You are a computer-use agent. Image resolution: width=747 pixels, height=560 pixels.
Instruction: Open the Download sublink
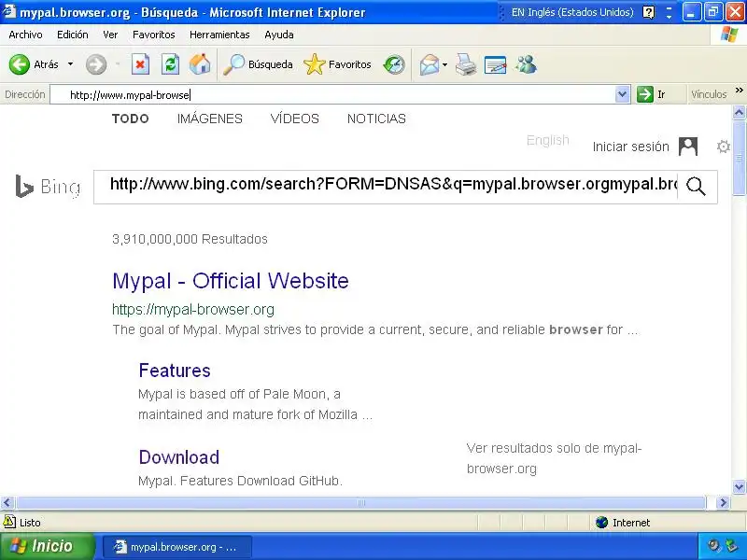pyautogui.click(x=179, y=457)
